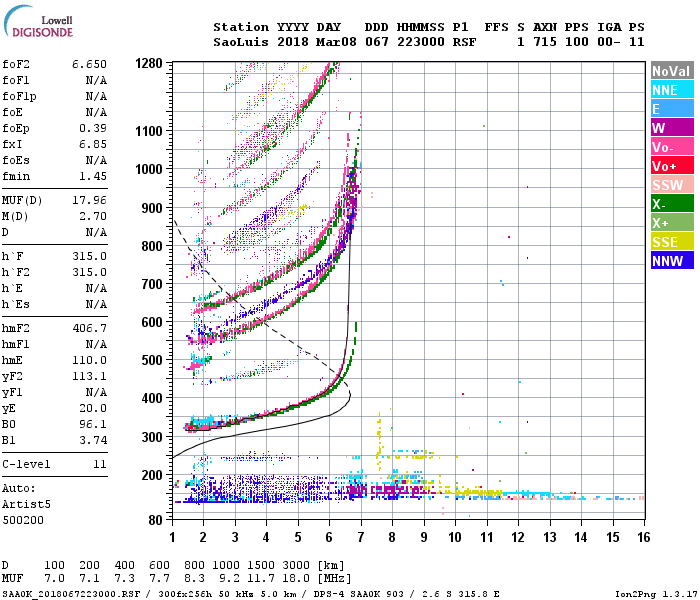
Task: Select the NNE cyan legend swatch
Action: (672, 90)
